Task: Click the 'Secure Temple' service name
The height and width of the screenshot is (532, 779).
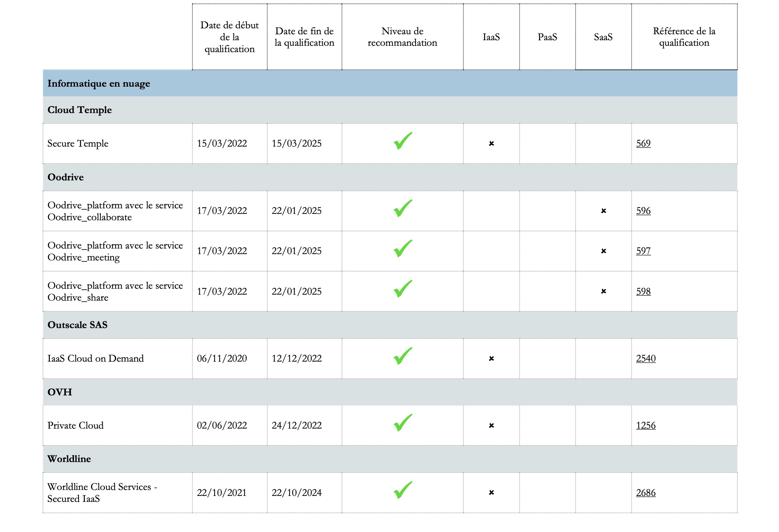Action: click(78, 144)
